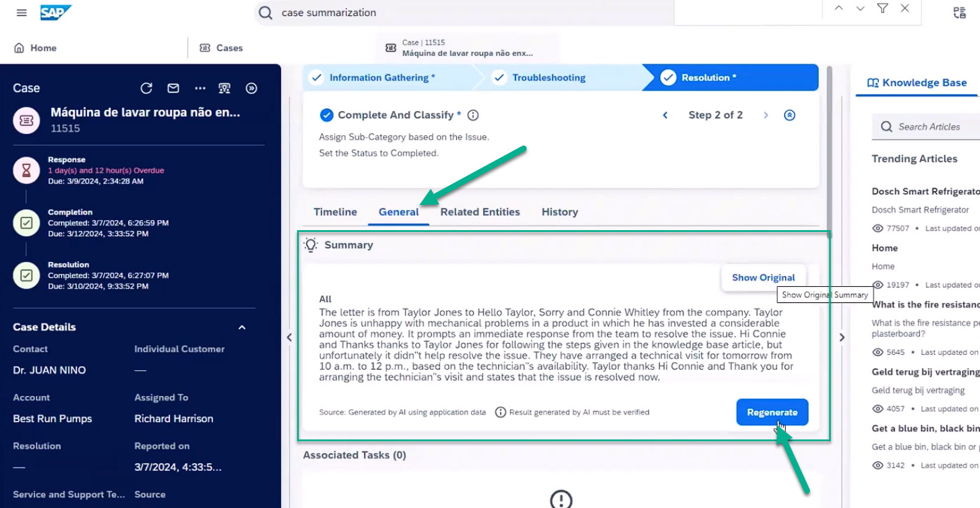Click the Complete And Classify check circle
Screen dimensions: 980x508
point(326,115)
